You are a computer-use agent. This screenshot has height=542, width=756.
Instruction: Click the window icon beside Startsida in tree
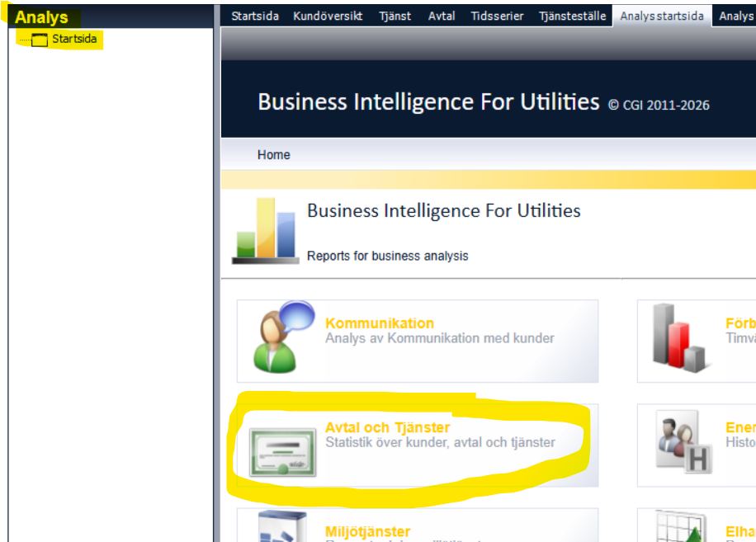tap(40, 40)
